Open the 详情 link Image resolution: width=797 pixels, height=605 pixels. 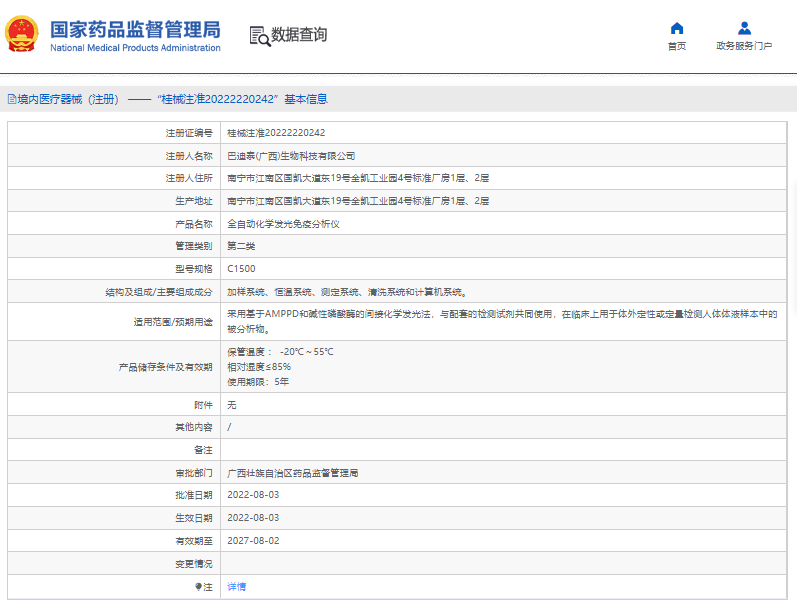tap(236, 587)
